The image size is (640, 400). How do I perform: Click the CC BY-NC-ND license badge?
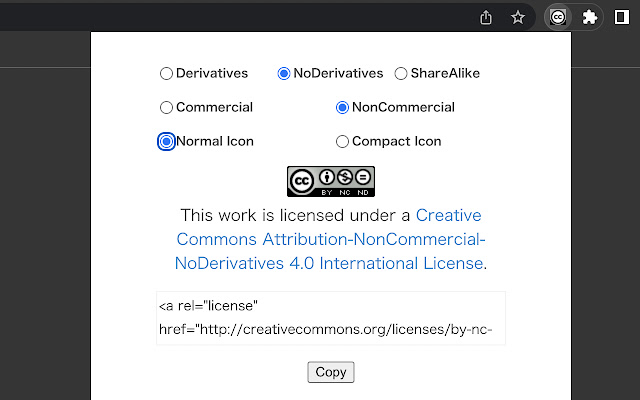(x=331, y=181)
